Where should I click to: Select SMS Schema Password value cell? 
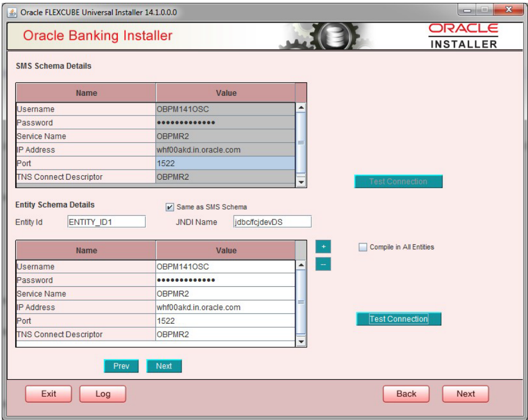225,122
